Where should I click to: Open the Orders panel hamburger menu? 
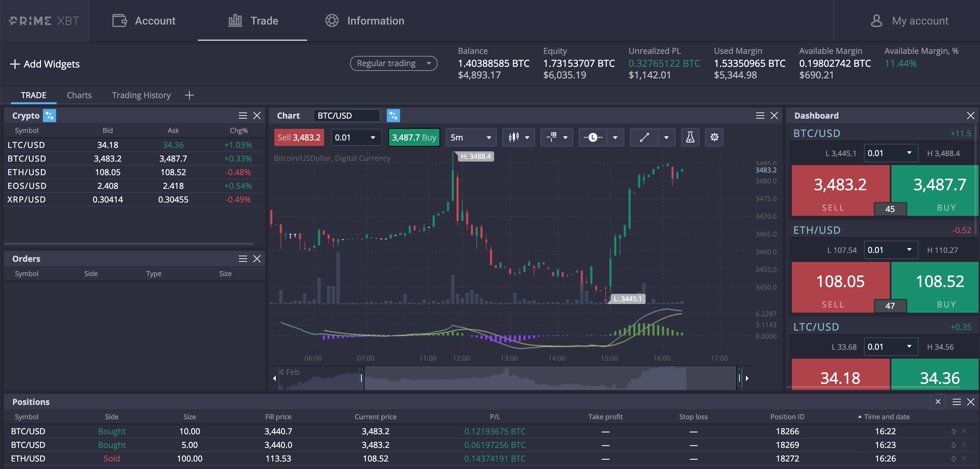pyautogui.click(x=243, y=259)
